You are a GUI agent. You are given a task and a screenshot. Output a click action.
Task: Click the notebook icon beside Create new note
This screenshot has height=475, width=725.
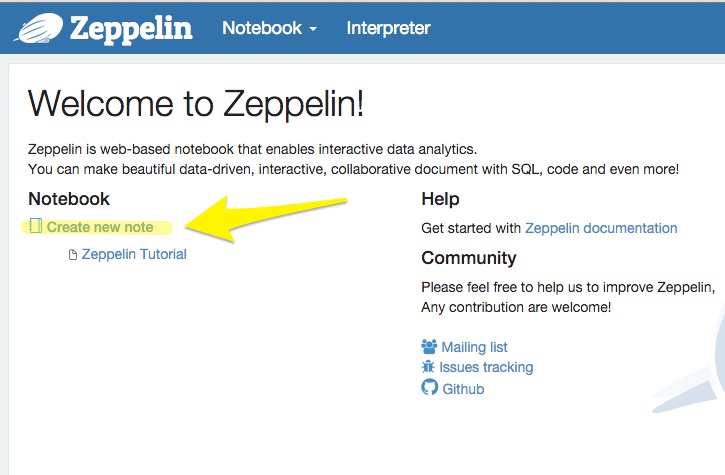[36, 226]
